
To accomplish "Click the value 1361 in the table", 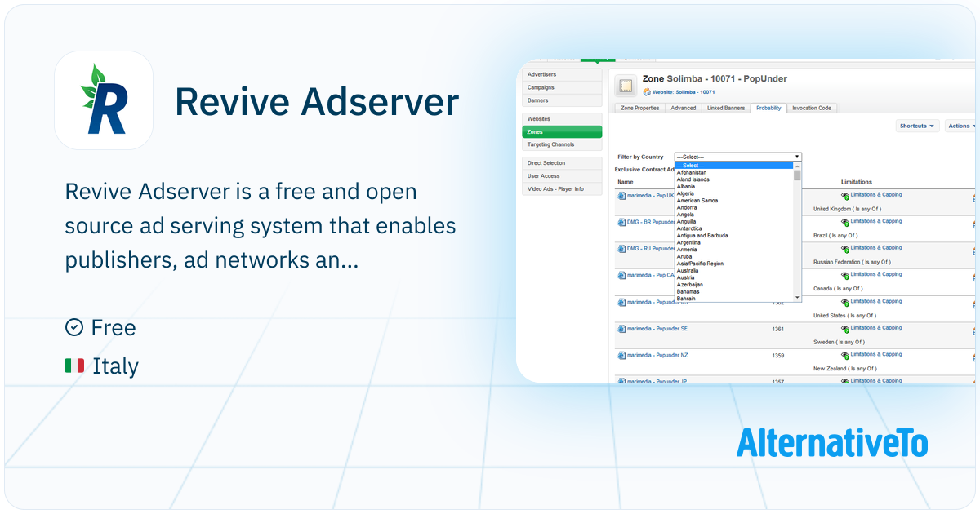I will [777, 329].
